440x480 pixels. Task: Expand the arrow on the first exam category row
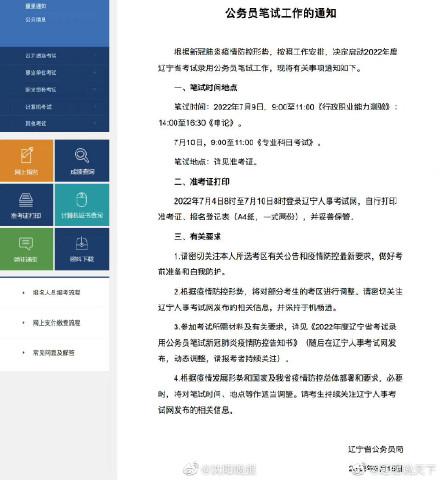pyautogui.click(x=95, y=55)
